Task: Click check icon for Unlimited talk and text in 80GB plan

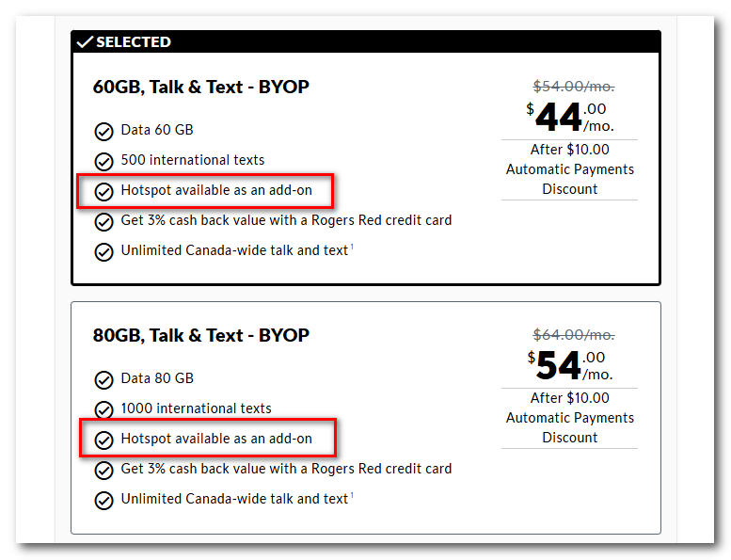Action: pos(103,501)
